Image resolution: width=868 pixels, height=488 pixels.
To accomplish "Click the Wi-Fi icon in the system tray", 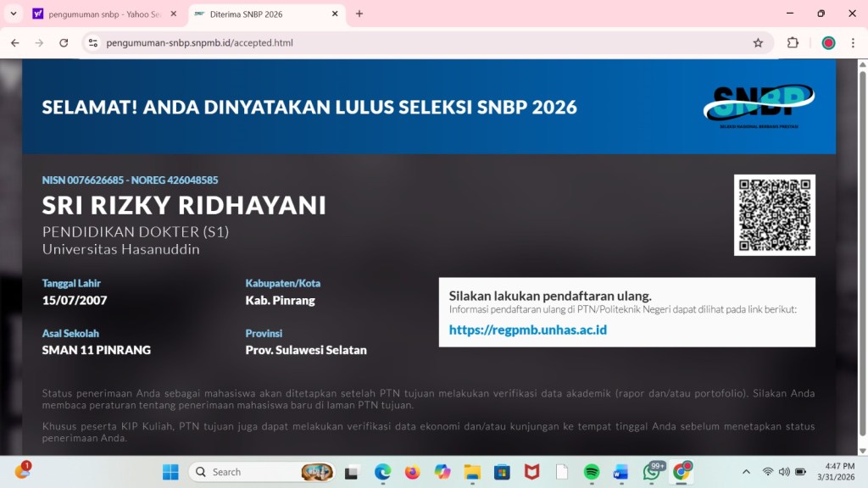I will click(x=767, y=472).
